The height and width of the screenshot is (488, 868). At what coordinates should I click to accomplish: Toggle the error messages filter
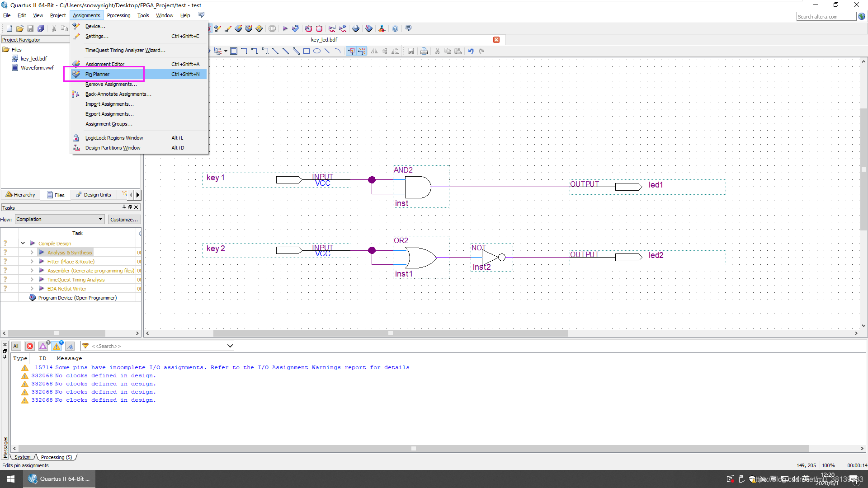pos(30,346)
